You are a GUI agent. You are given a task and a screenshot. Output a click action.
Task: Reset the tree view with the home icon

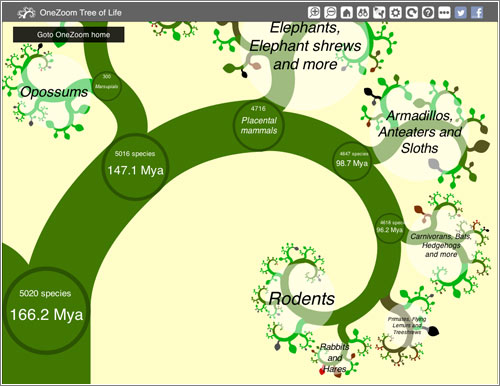click(x=347, y=13)
